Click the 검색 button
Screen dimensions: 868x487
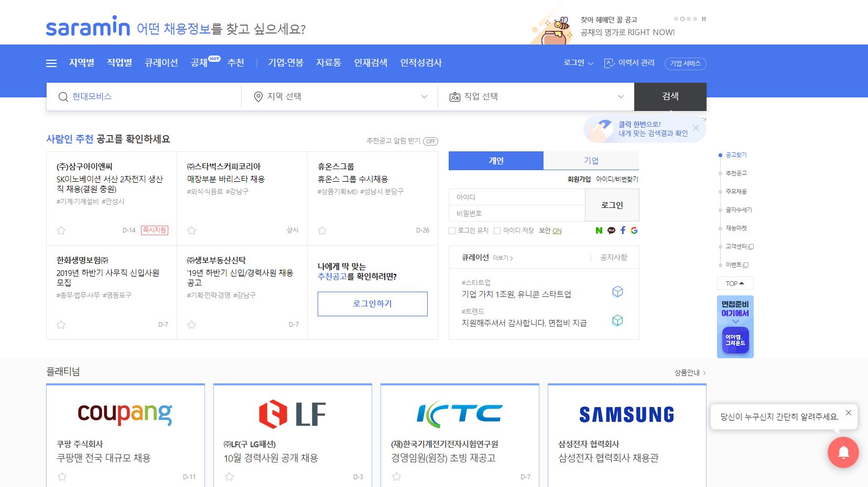coord(670,96)
